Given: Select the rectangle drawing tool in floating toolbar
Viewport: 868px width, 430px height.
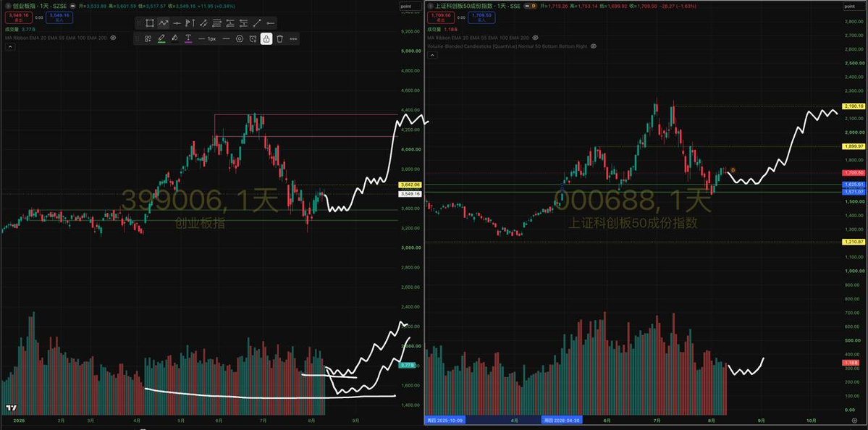Looking at the screenshot, I should point(149,23).
